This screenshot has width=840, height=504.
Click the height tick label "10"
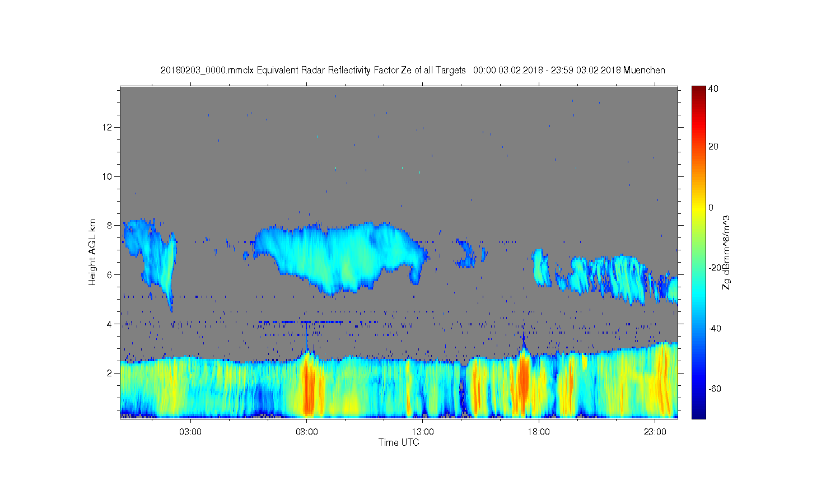(x=108, y=176)
